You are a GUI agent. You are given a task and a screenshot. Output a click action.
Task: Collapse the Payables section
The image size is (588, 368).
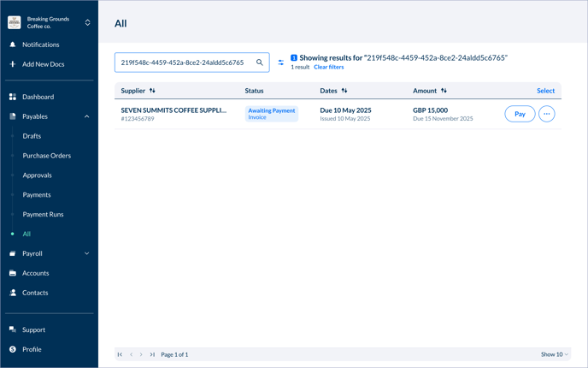coord(86,116)
